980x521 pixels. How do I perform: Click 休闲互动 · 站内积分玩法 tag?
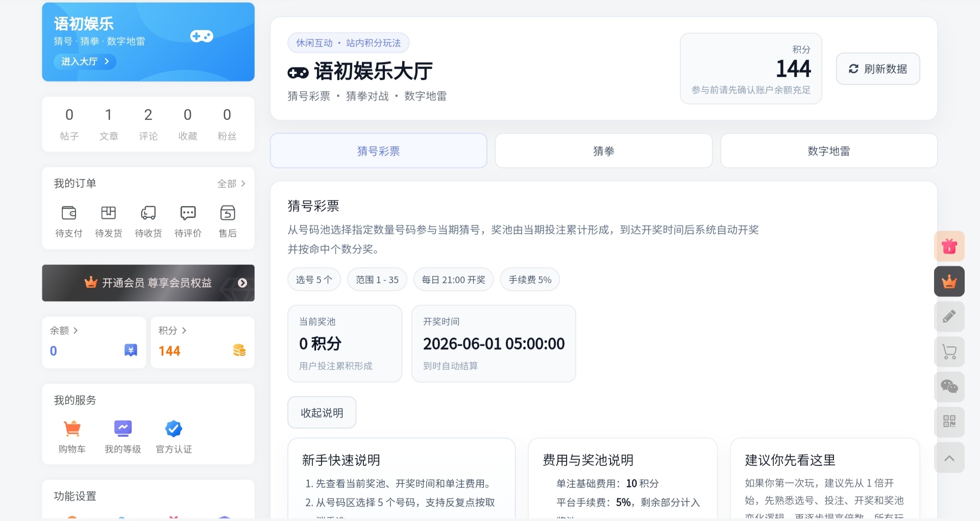pos(349,43)
